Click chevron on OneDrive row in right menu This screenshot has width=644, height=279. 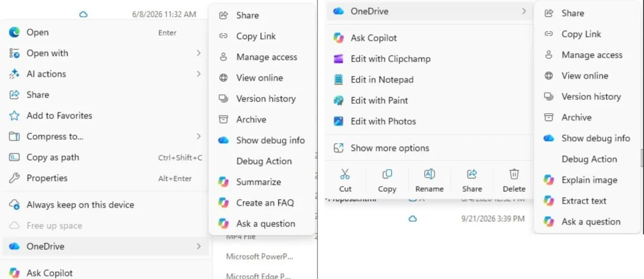tap(524, 11)
